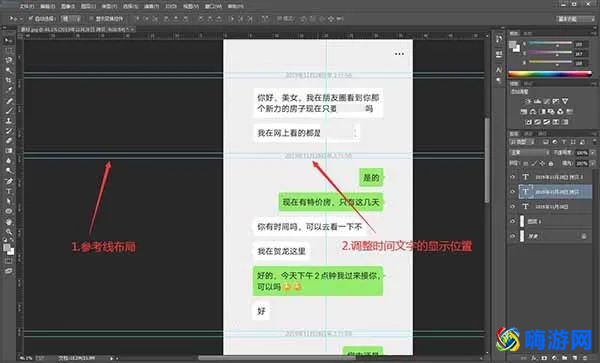Hide the selected highlighted text layer

(x=513, y=192)
